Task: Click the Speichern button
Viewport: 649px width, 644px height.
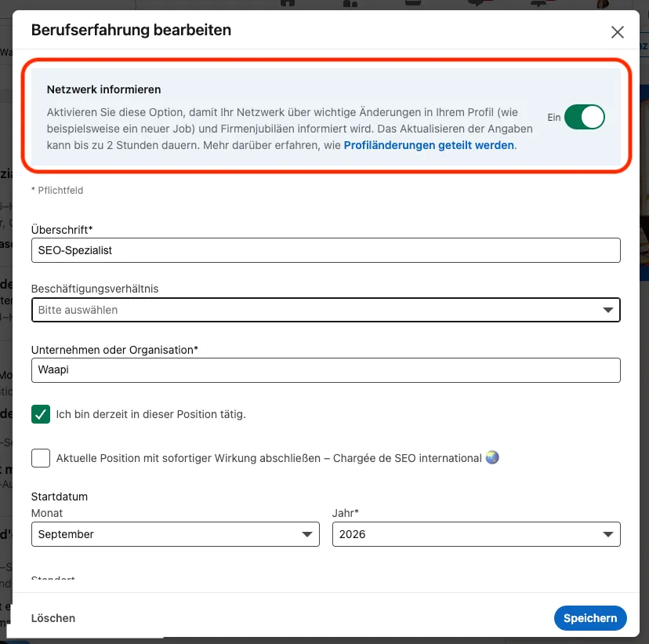Action: coord(589,618)
